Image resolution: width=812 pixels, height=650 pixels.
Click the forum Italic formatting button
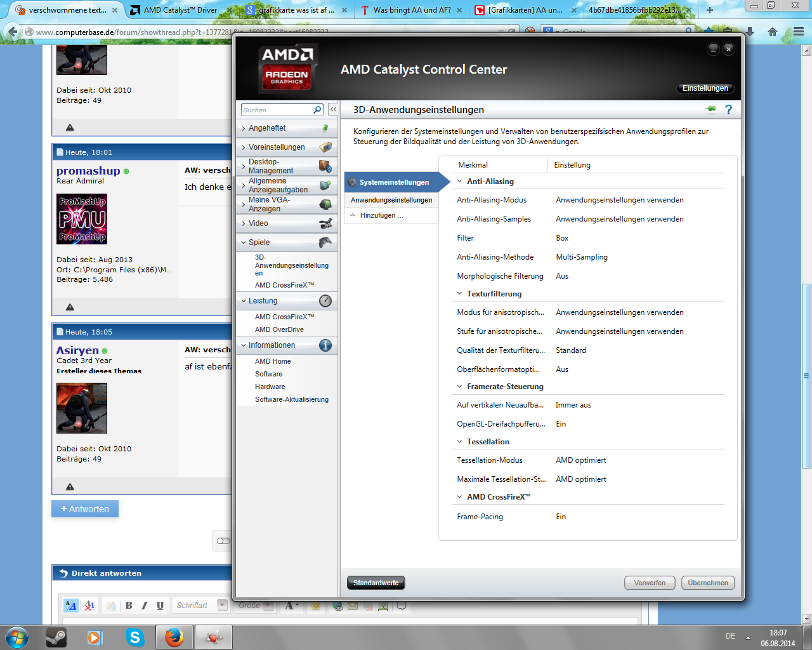point(144,606)
